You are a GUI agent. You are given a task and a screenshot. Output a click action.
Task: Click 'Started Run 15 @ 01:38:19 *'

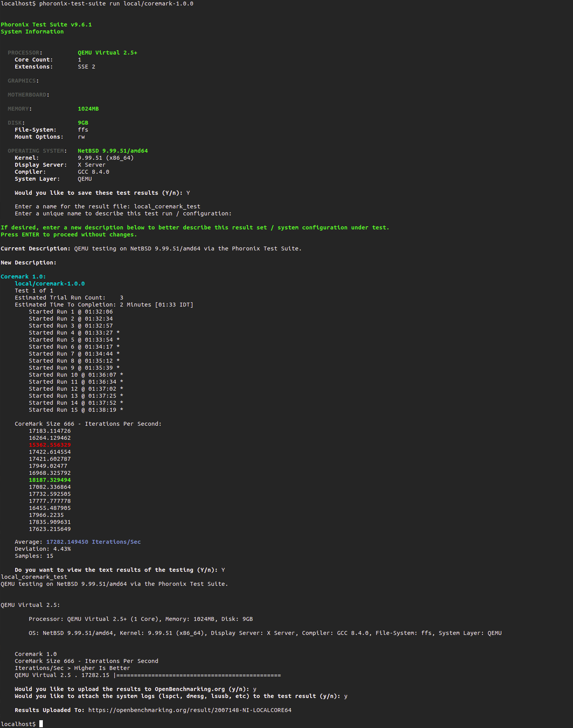tap(76, 410)
